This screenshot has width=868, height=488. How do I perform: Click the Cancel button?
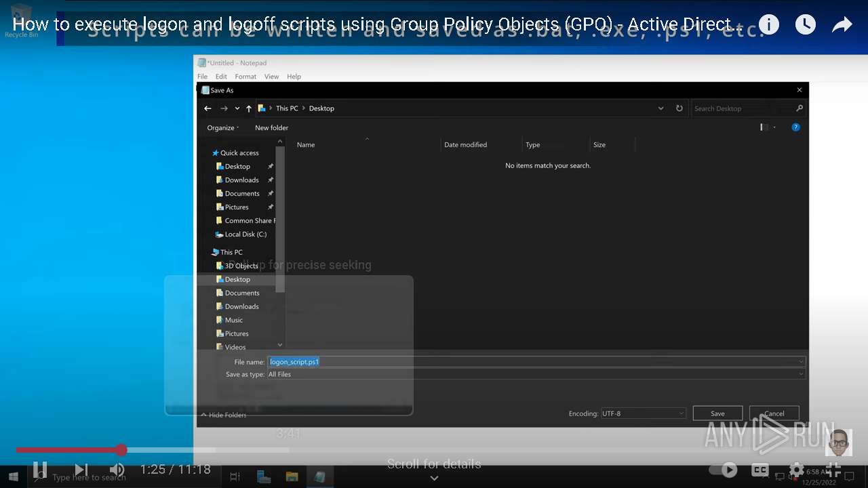(774, 413)
